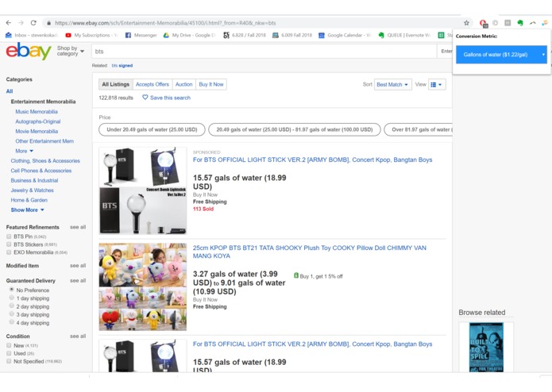Open the red price converter extension icon

pyautogui.click(x=483, y=23)
